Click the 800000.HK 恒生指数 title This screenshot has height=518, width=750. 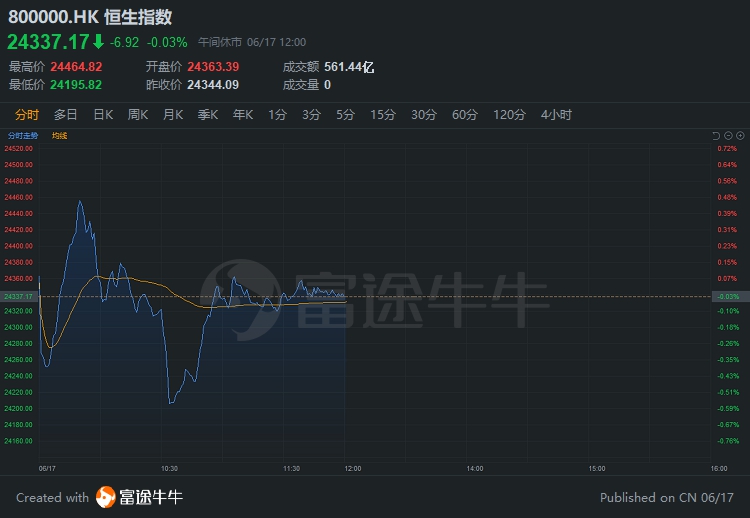90,17
